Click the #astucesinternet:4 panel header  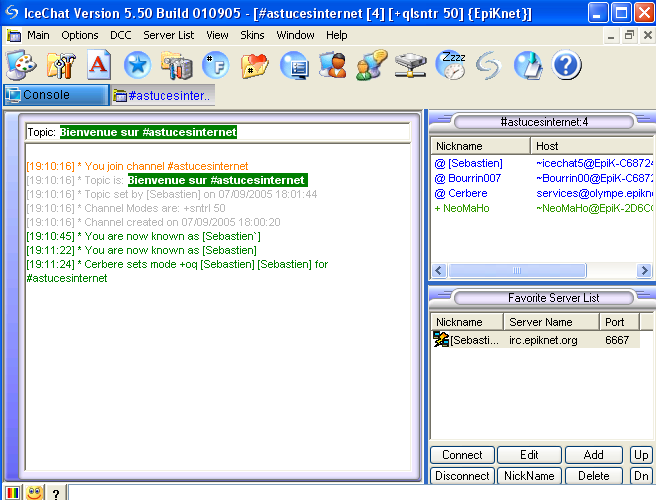544,122
